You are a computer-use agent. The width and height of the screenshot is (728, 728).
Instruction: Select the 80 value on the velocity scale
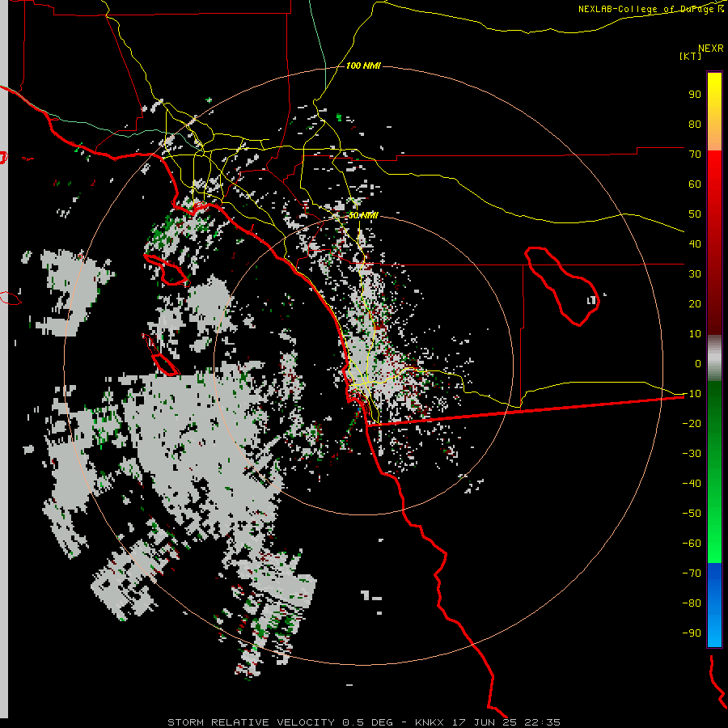[695, 124]
